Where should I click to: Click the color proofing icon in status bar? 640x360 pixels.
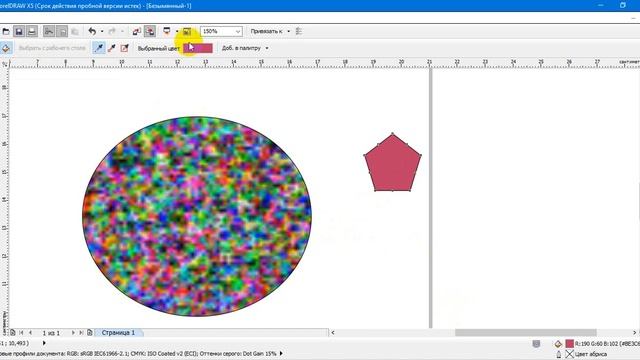coord(536,344)
